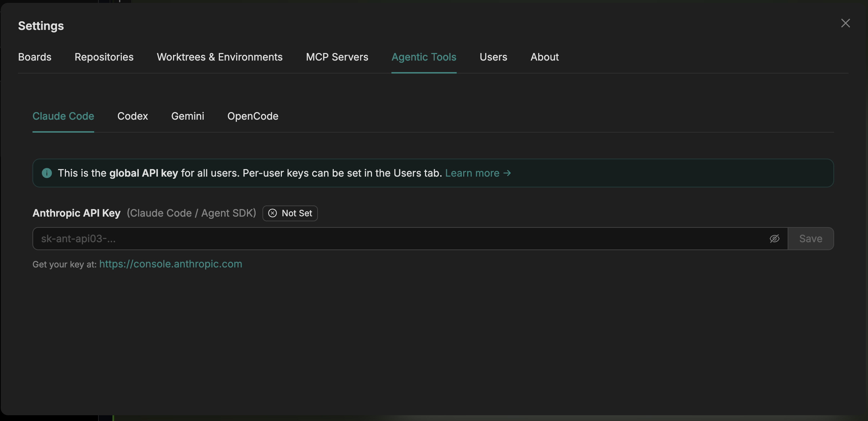This screenshot has height=421, width=868.
Task: Select the OpenCode sub-tab
Action: [253, 116]
